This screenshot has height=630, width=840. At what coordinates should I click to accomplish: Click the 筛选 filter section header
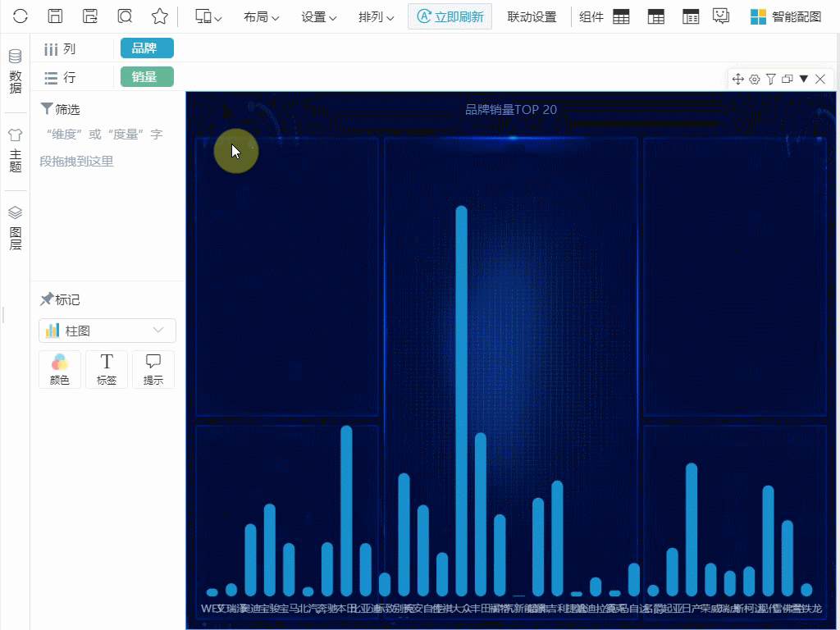point(61,109)
